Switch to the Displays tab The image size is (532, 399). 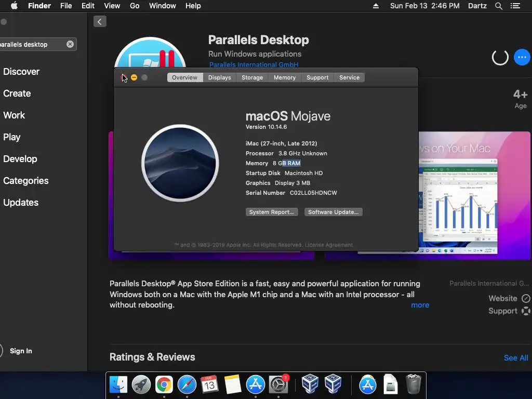coord(220,77)
